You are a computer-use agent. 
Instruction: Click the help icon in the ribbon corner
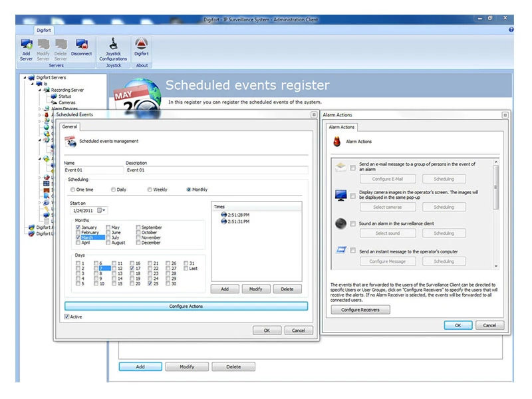point(511,30)
